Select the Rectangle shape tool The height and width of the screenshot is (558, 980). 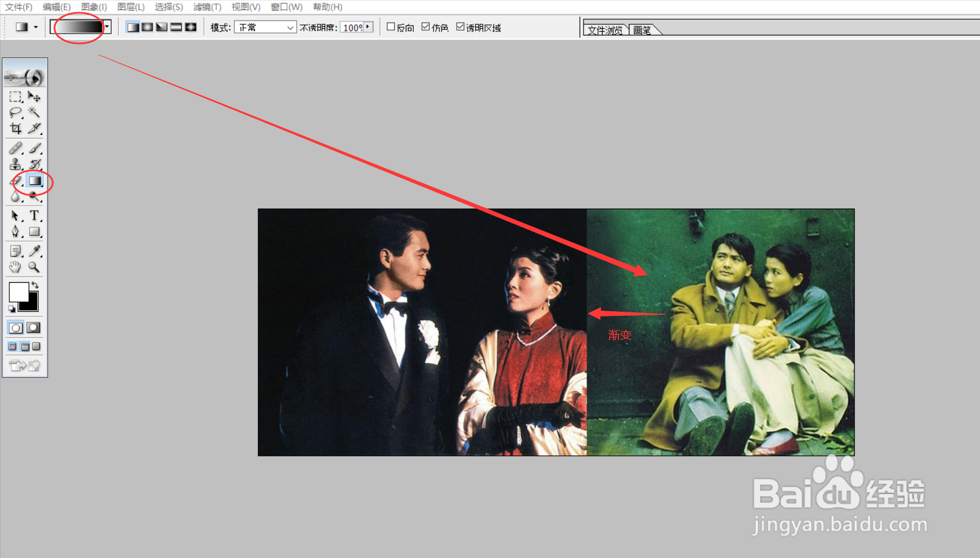(x=34, y=232)
